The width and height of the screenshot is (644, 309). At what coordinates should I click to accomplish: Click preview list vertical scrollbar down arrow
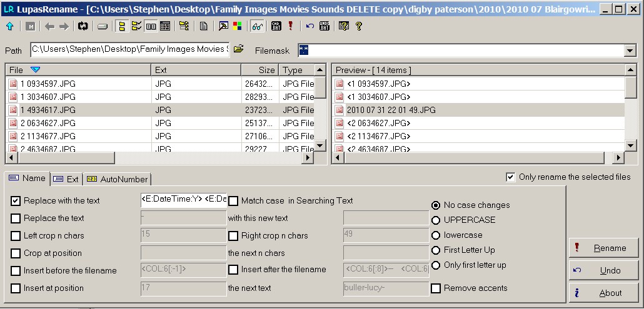pyautogui.click(x=631, y=145)
